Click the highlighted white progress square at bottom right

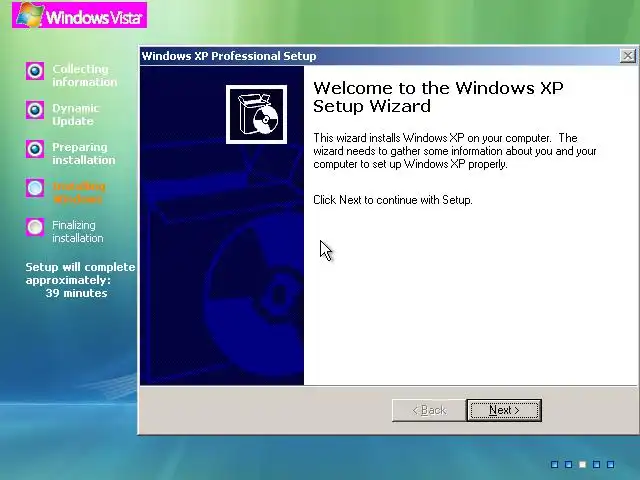click(582, 464)
